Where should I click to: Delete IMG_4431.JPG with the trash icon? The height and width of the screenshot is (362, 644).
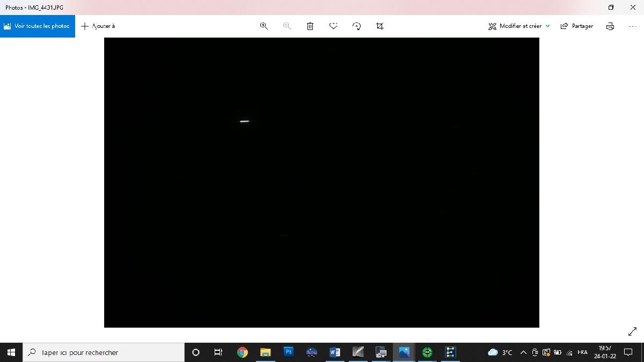(310, 26)
